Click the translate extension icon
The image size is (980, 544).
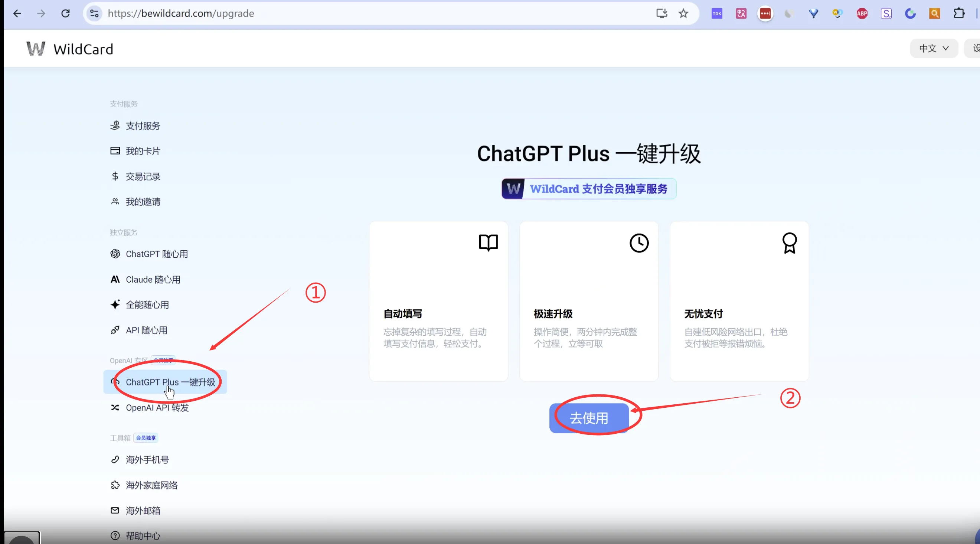(x=741, y=14)
